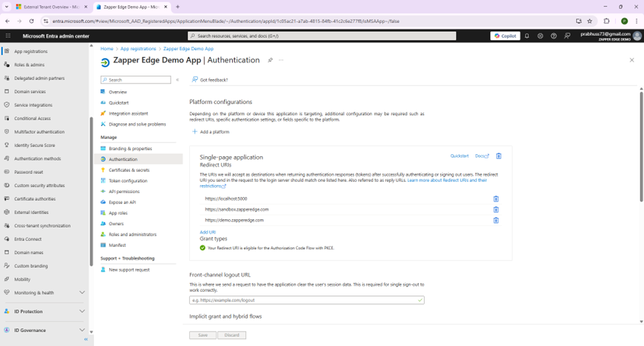Close the Zapper Edge Demo App browser tab
Viewport: 644px width, 346px height.
point(166,7)
